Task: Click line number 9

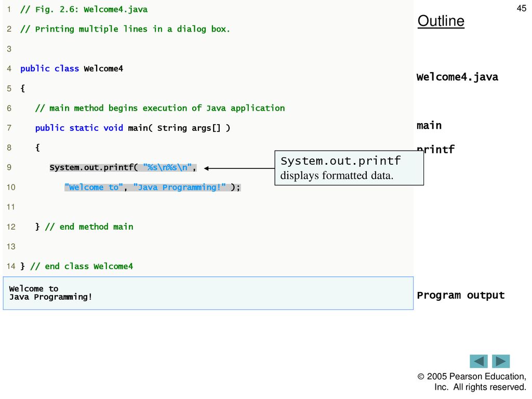Action: click(9, 168)
